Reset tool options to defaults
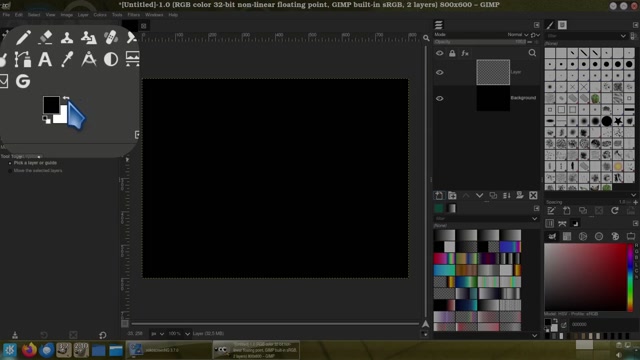640x360 pixels. pos(102,335)
